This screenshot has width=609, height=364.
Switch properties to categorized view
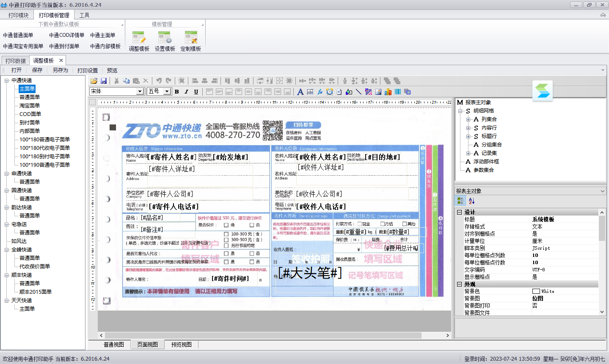[x=460, y=201]
